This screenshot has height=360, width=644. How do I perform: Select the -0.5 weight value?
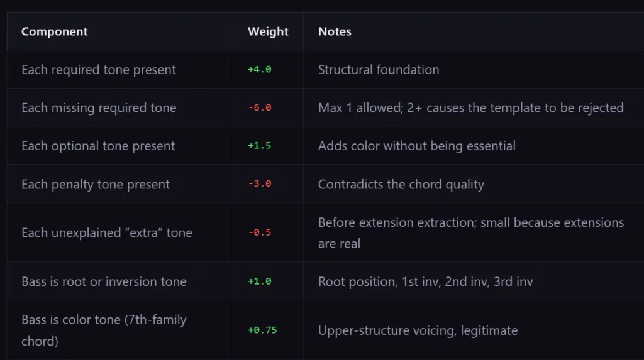coord(260,232)
